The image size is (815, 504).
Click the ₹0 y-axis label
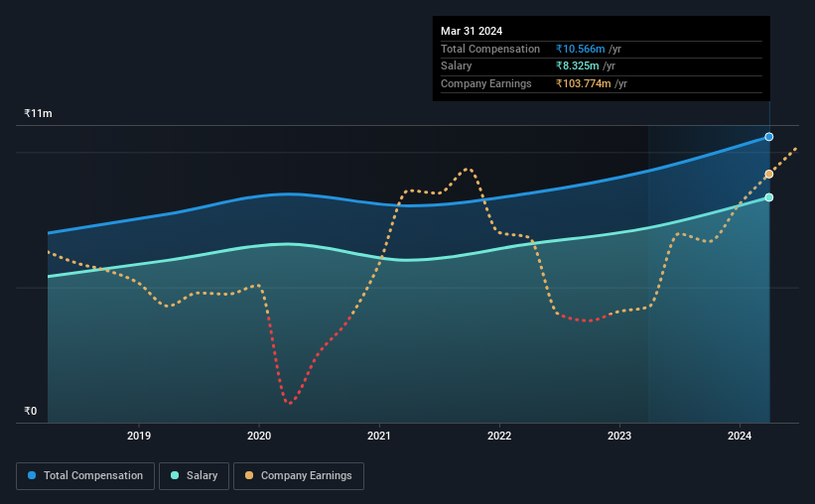[x=31, y=411]
